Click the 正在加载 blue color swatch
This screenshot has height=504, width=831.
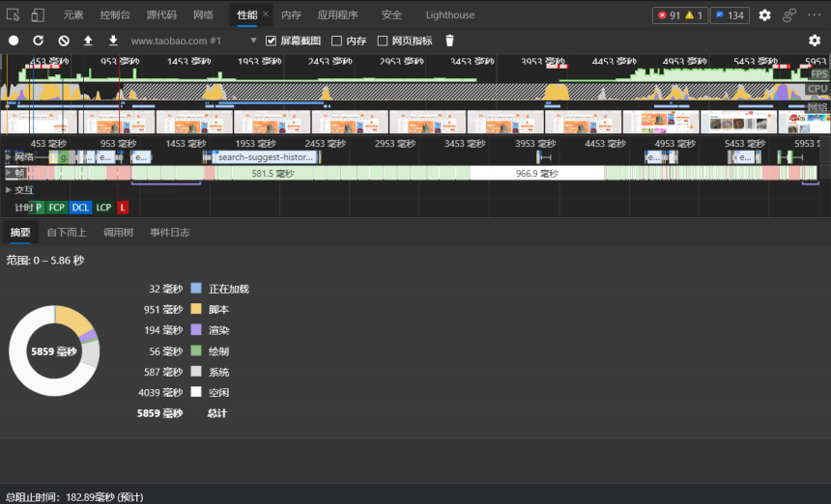tap(196, 288)
